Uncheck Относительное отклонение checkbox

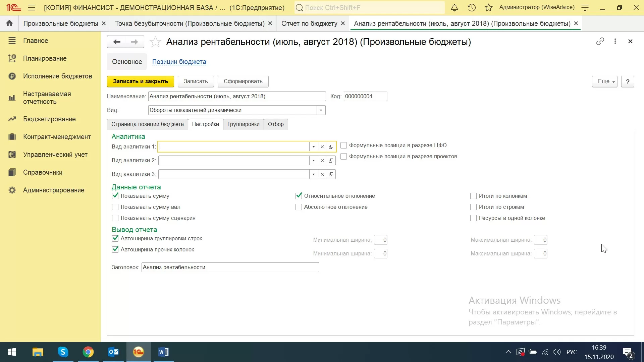click(299, 196)
